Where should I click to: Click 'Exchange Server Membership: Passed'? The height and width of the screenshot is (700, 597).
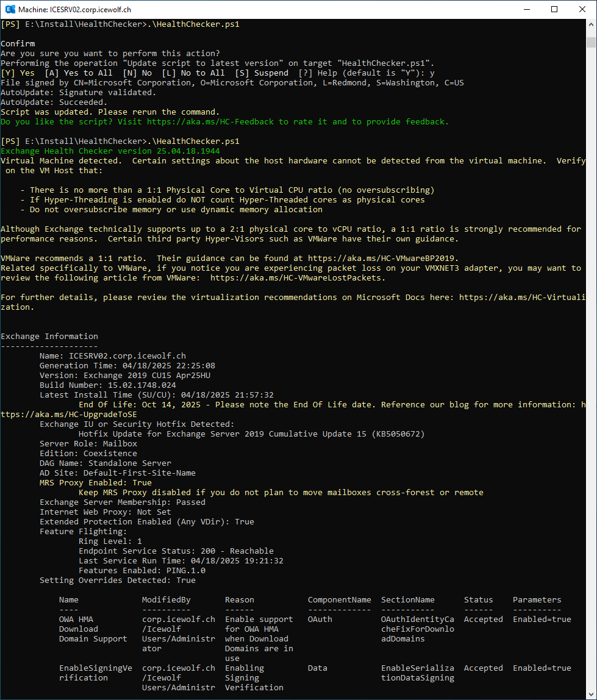tap(123, 502)
